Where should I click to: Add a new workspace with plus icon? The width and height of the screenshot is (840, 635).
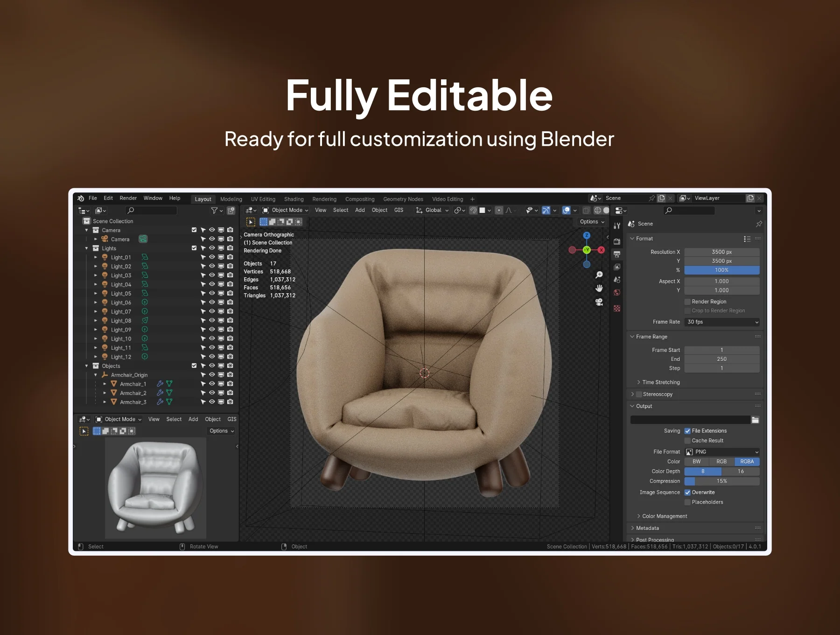click(472, 199)
